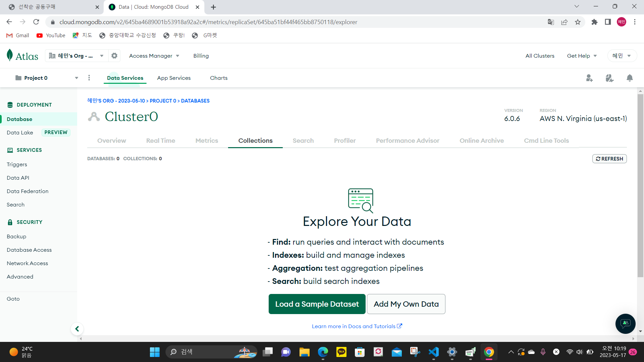Select the Collections tab
The height and width of the screenshot is (362, 644).
coord(255,141)
